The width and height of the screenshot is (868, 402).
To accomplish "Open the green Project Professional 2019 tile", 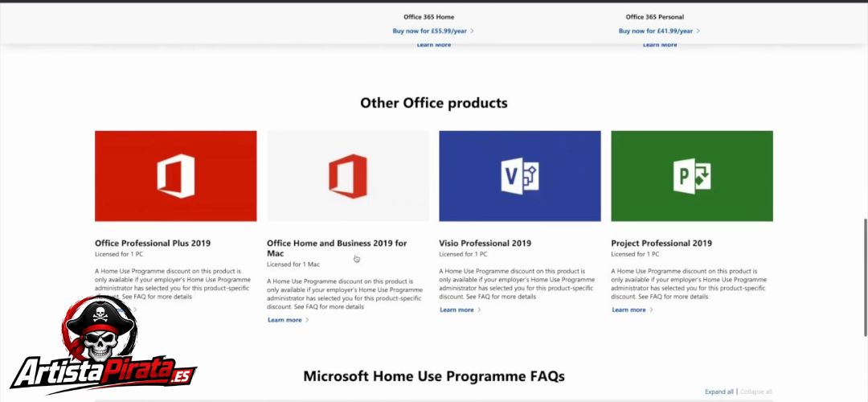I will pos(692,176).
